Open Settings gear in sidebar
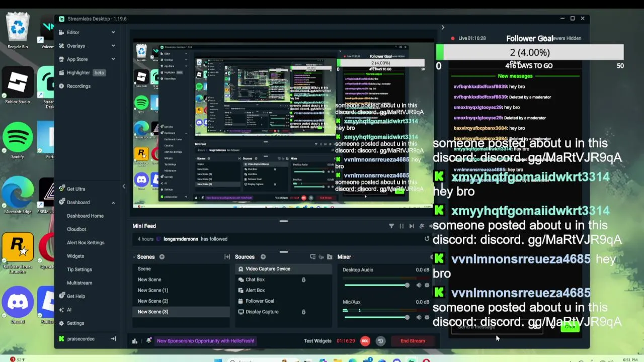This screenshot has height=362, width=644. [62, 323]
